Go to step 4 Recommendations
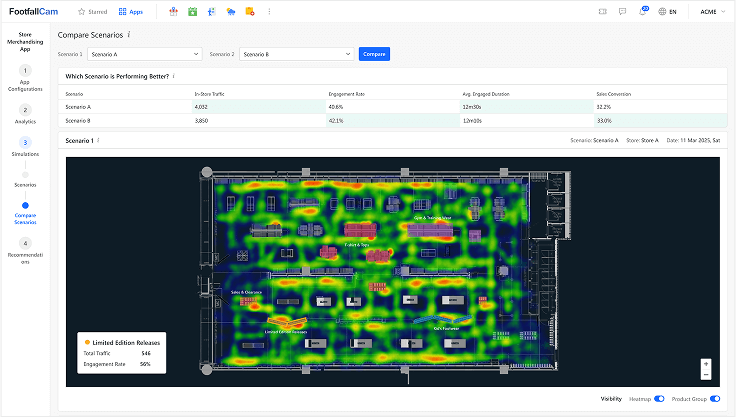The height and width of the screenshot is (417, 736). [25, 251]
